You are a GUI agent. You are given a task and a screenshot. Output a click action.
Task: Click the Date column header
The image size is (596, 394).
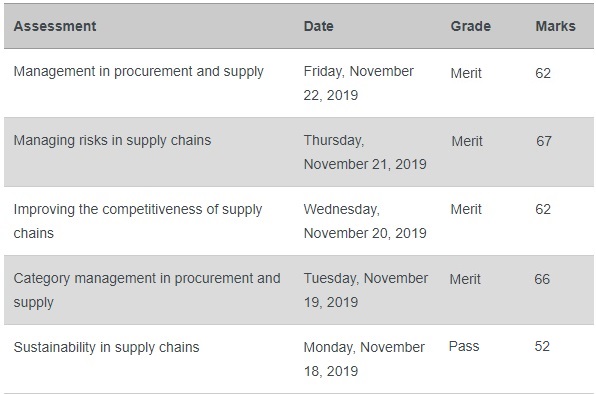click(x=319, y=26)
